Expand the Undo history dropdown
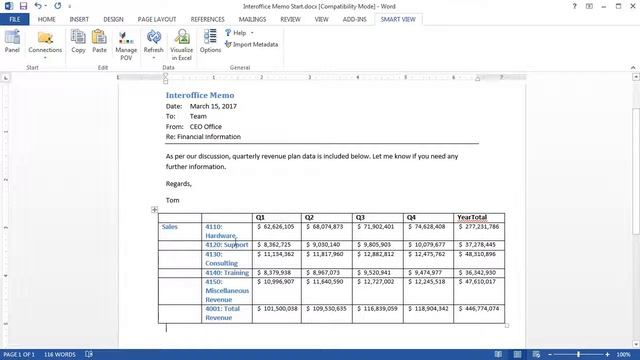 tap(46, 6)
